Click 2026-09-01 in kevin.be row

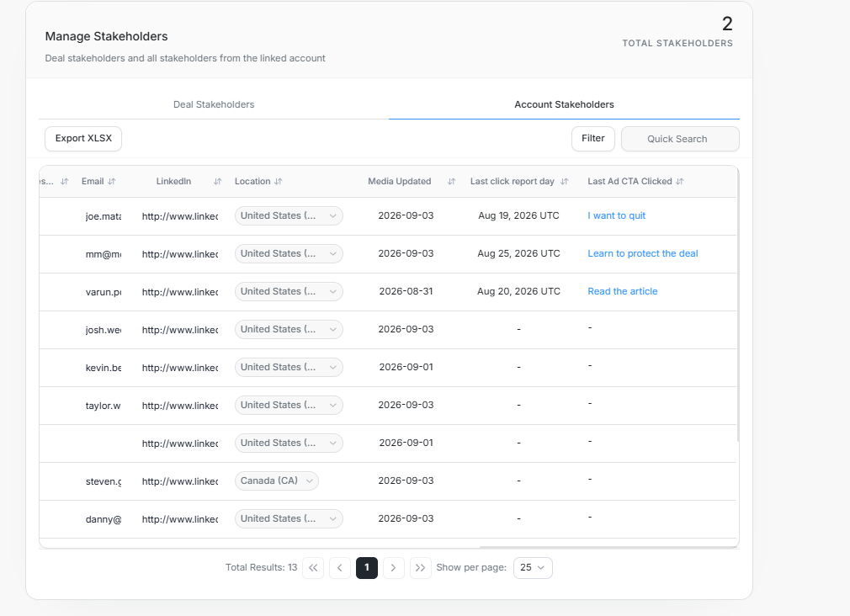click(x=406, y=367)
